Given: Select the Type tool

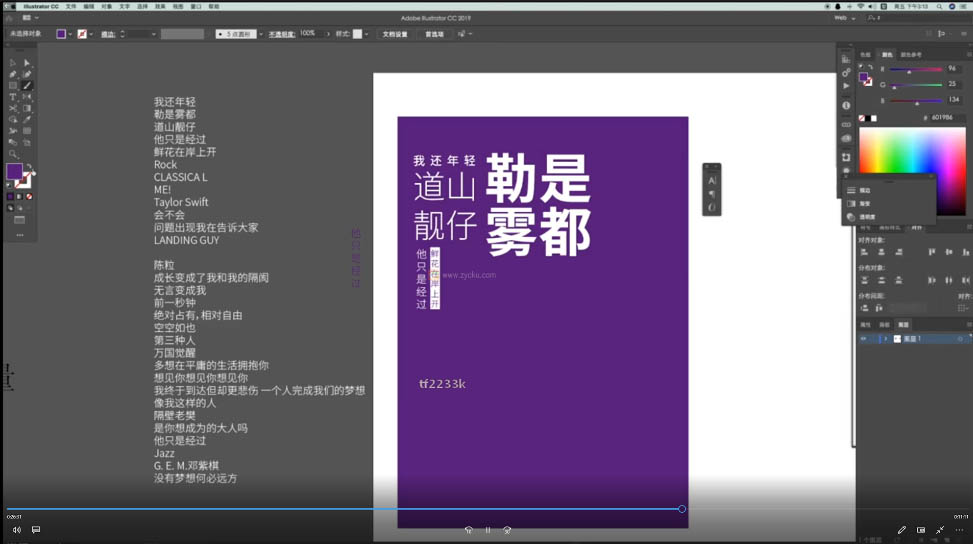Looking at the screenshot, I should 13,97.
